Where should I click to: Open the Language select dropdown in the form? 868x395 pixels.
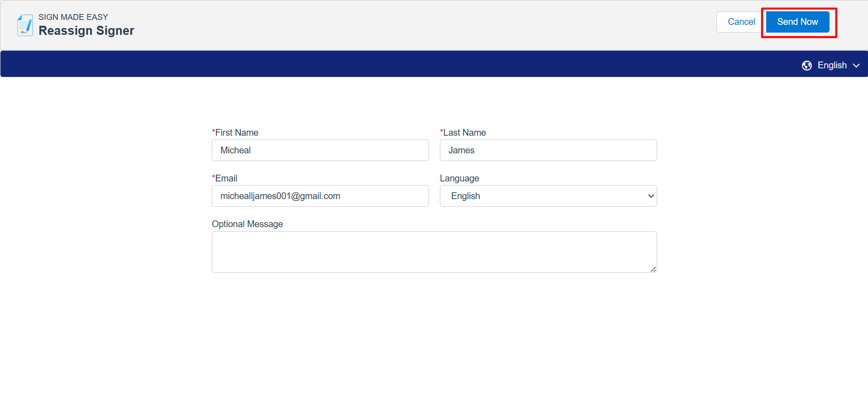pyautogui.click(x=548, y=196)
